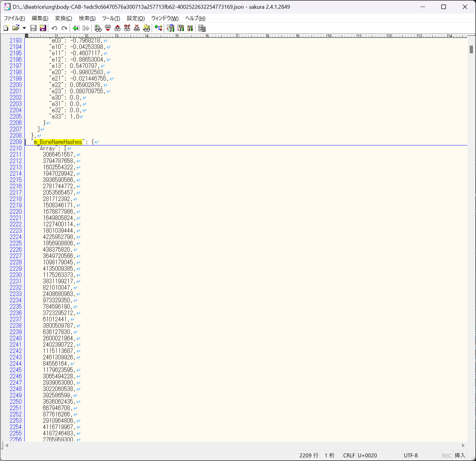Open the Grep folder search icon
Viewport: 476px width, 461px height.
click(x=146, y=28)
